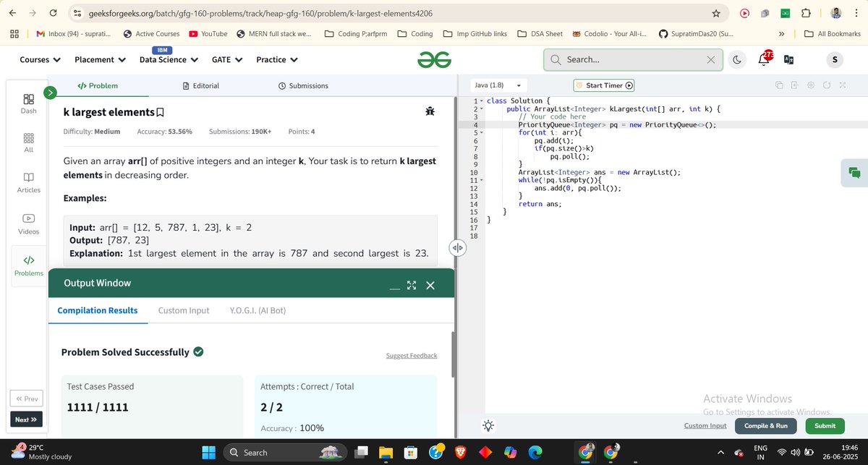Open Microsoft Edge from the taskbar
Image resolution: width=868 pixels, height=465 pixels.
click(535, 453)
